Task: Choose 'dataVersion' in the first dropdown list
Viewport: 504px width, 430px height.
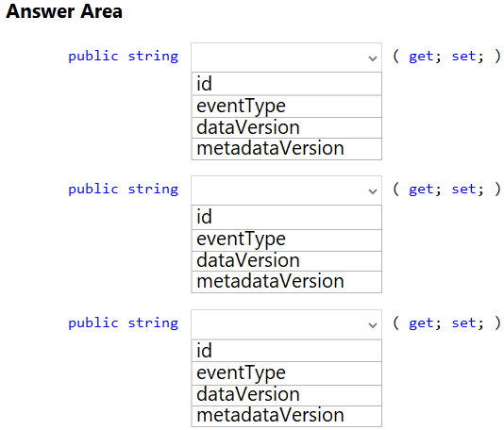Action: [286, 128]
